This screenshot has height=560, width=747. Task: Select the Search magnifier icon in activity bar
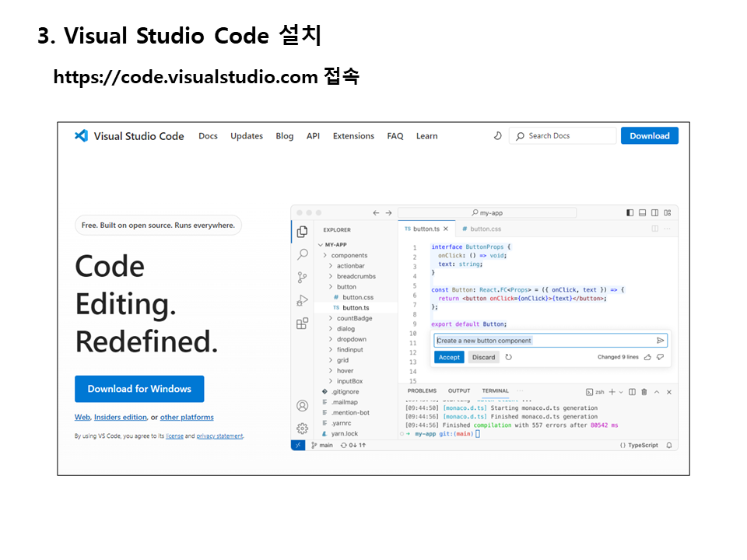pyautogui.click(x=302, y=254)
